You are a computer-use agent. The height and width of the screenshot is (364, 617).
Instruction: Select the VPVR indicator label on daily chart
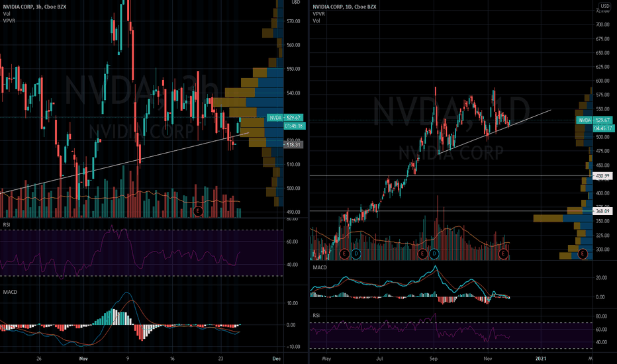coord(318,14)
